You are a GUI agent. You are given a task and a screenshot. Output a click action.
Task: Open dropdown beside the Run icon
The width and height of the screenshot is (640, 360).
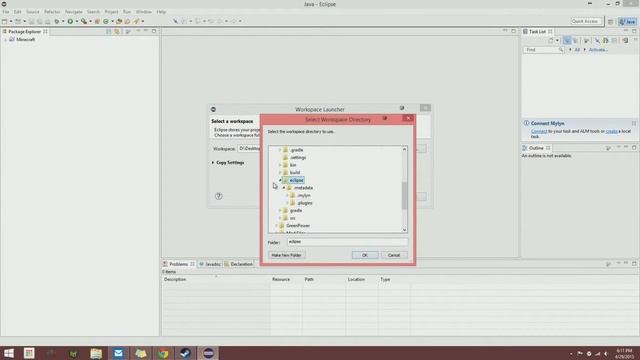[76, 21]
